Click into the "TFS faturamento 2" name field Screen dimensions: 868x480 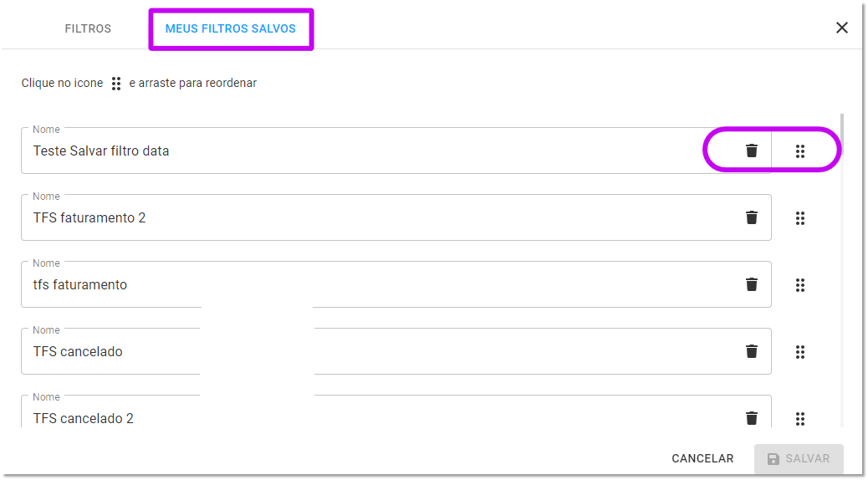382,217
